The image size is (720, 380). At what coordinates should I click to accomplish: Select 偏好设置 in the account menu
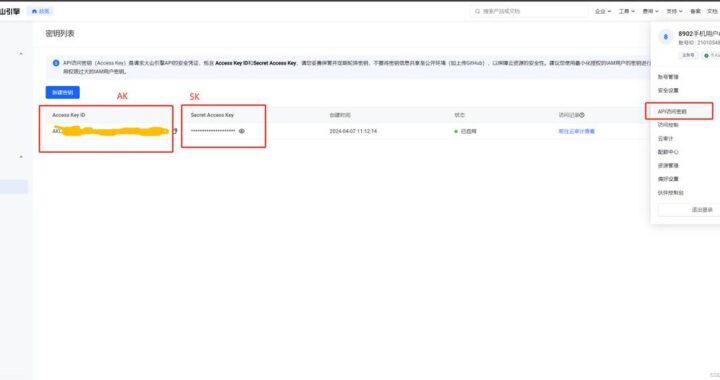pyautogui.click(x=668, y=179)
